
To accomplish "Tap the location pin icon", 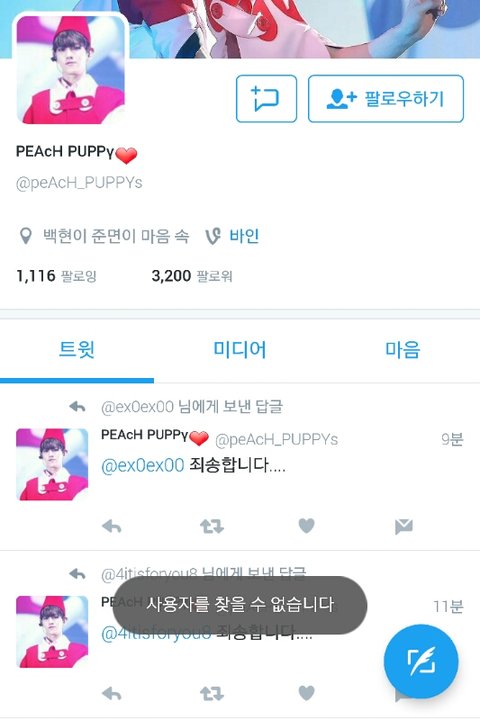I will (x=26, y=236).
